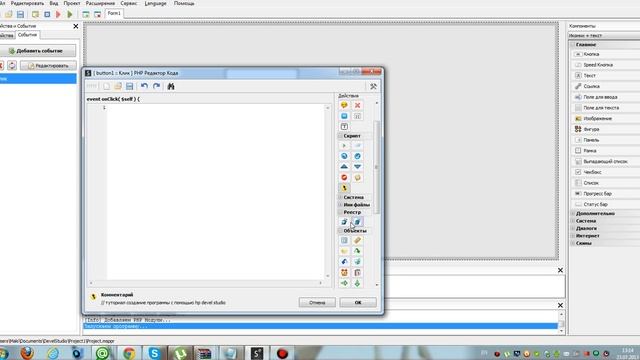Click the refresh icon beside Редактировать button
The height and width of the screenshot is (360, 640).
[12, 65]
